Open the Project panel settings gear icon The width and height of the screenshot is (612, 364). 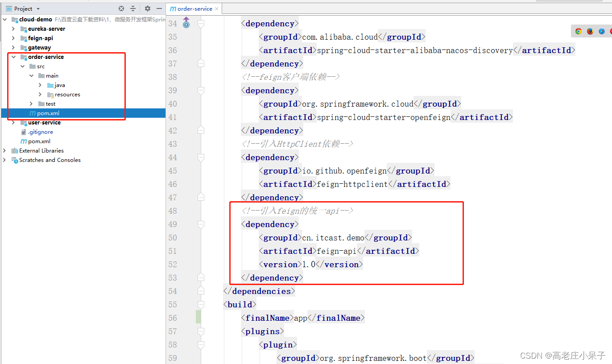tap(148, 8)
